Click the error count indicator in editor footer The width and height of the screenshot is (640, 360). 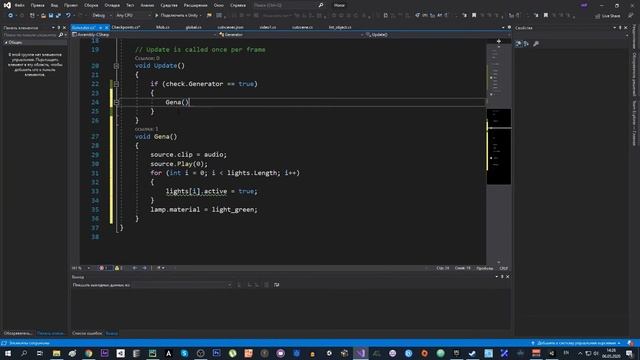coord(104,268)
